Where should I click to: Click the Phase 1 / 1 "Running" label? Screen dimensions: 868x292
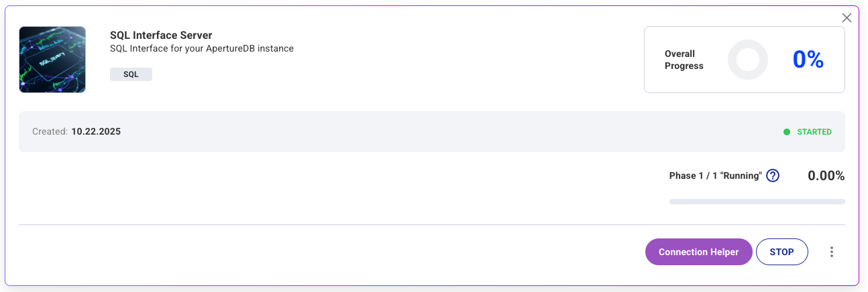pyautogui.click(x=715, y=176)
